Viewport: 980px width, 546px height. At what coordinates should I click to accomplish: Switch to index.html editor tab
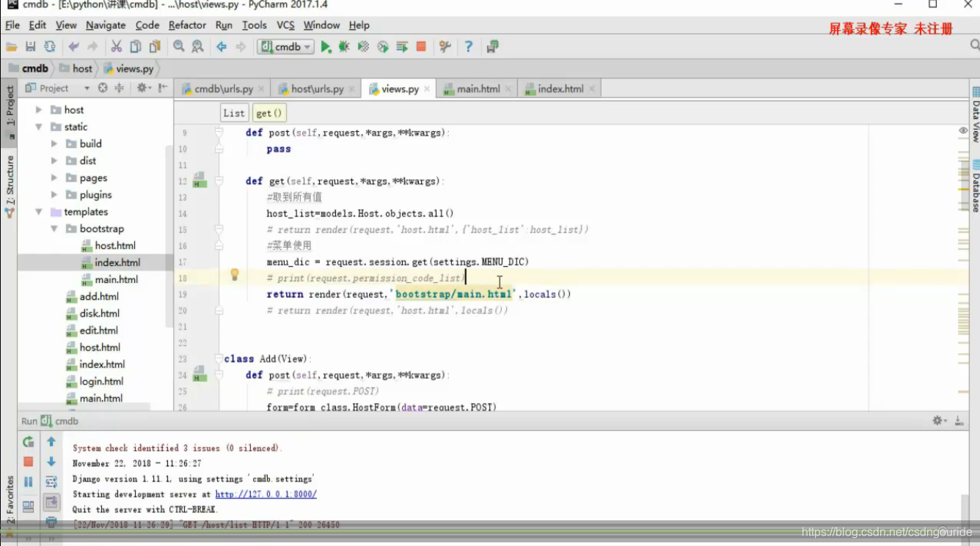tap(560, 89)
